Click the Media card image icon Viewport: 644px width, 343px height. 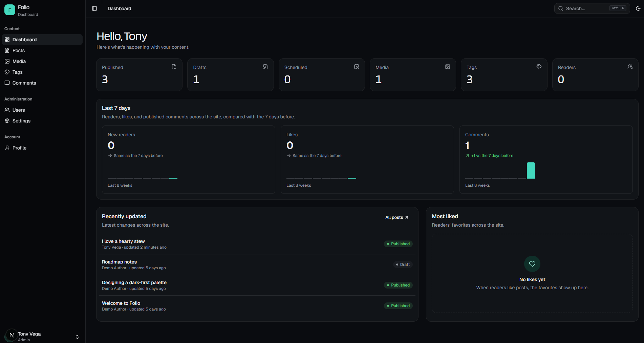point(448,67)
